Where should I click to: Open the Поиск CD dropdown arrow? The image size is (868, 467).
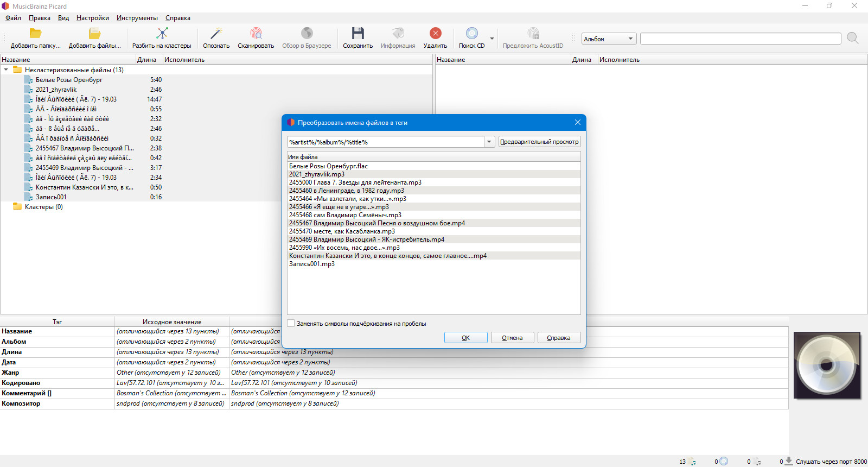coord(492,39)
